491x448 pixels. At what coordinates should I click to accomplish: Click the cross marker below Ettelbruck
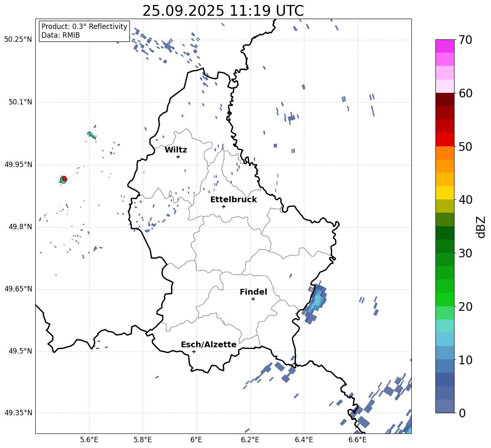pos(224,206)
